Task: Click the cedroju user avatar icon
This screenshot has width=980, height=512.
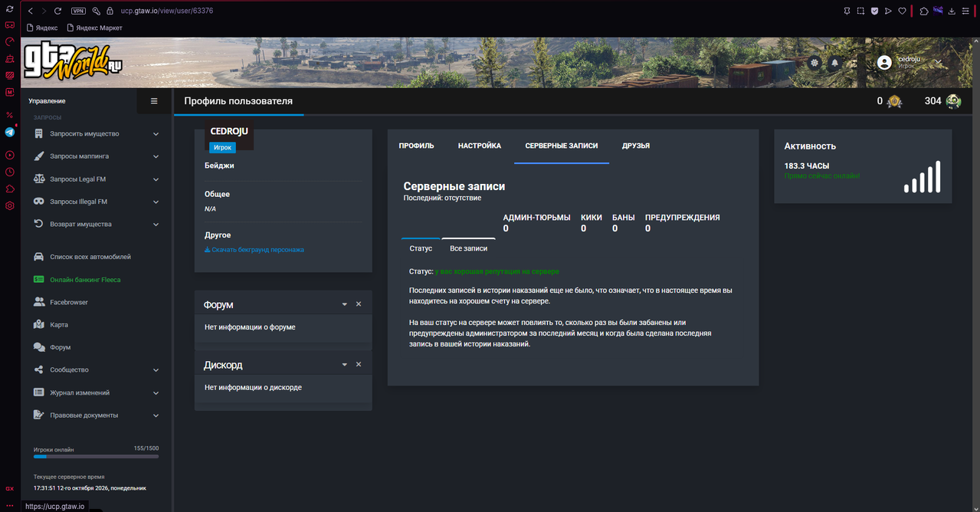Action: [x=884, y=63]
